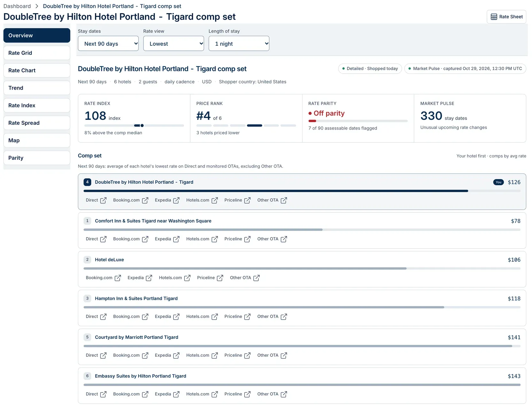Image resolution: width=532 pixels, height=405 pixels.
Task: Open DoubleTree Expedia external link icon
Action: click(x=176, y=200)
